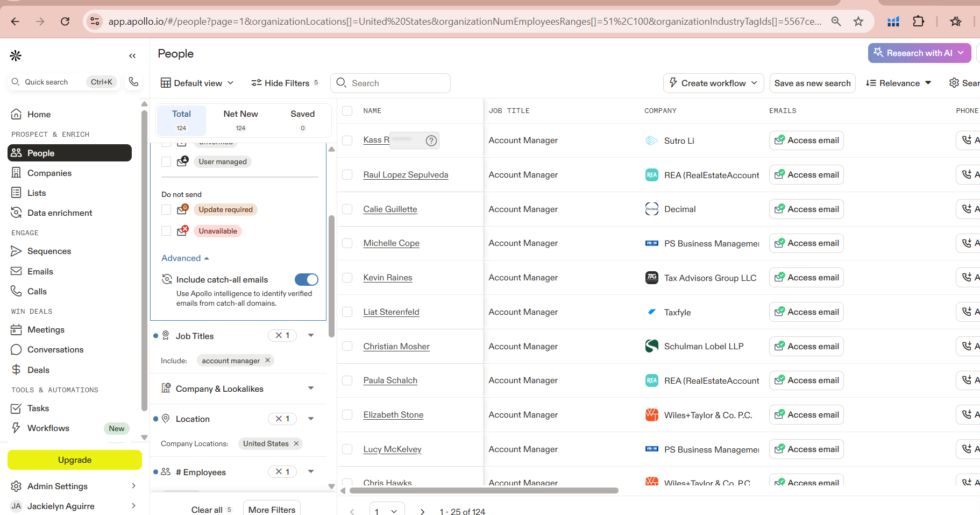Select the checkbox for Calie Guillette row
The image size is (980, 515).
tap(347, 209)
